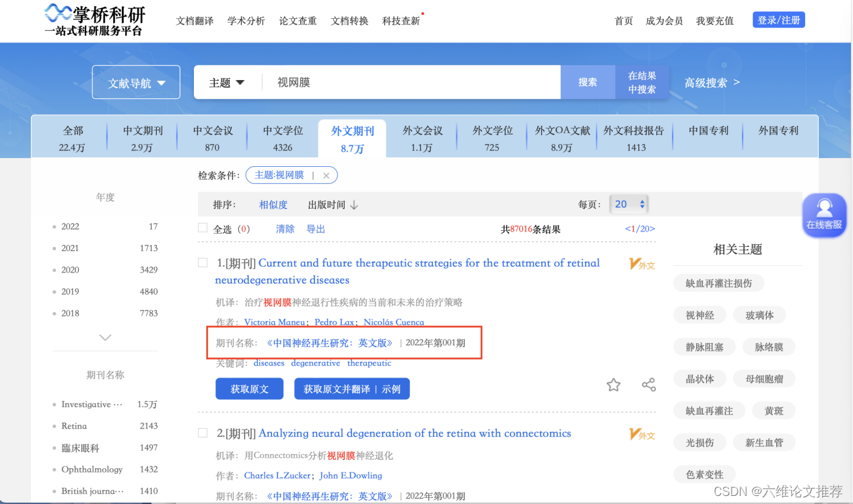The image size is (853, 504).
Task: Switch to the 外文学位 tab
Action: coord(492,138)
